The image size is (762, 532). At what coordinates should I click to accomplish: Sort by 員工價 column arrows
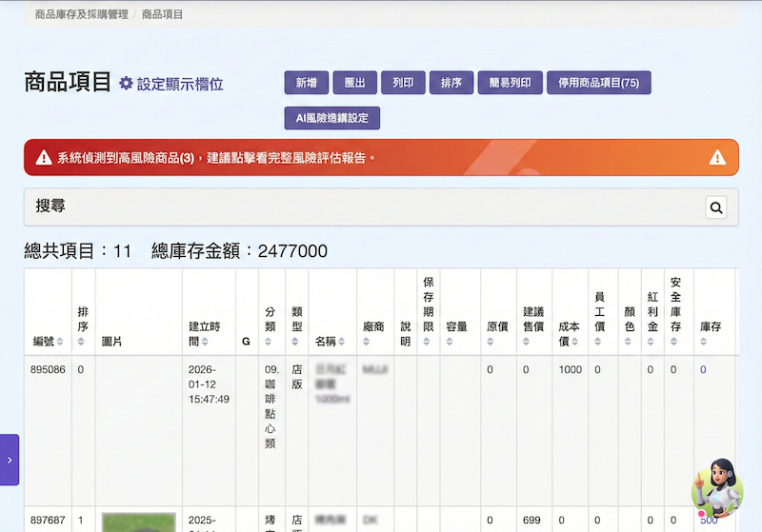pyautogui.click(x=598, y=342)
